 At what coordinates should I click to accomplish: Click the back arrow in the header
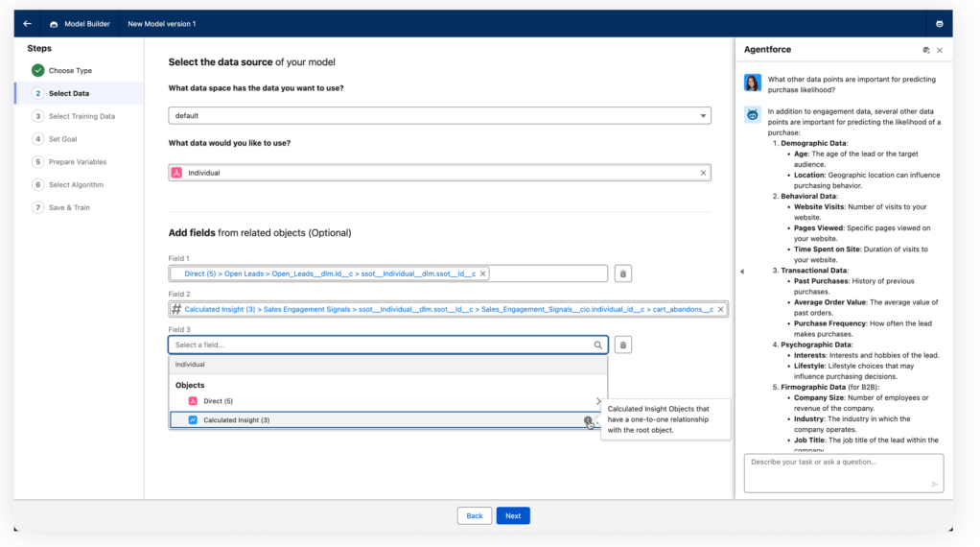27,23
